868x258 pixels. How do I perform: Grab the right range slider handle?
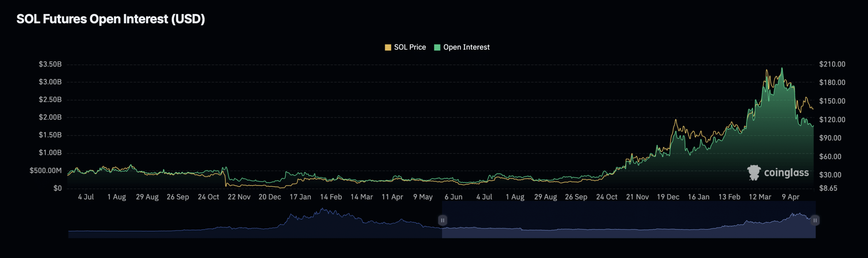click(x=815, y=220)
